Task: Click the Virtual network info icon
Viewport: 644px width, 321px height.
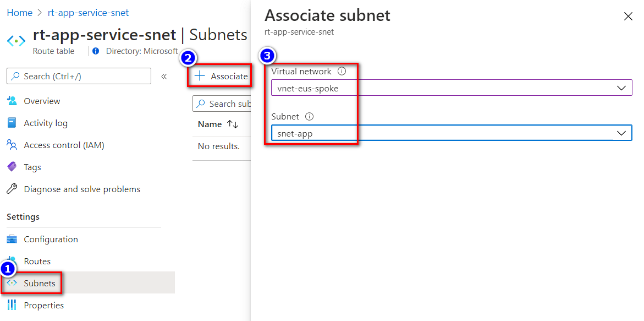Action: [x=342, y=72]
